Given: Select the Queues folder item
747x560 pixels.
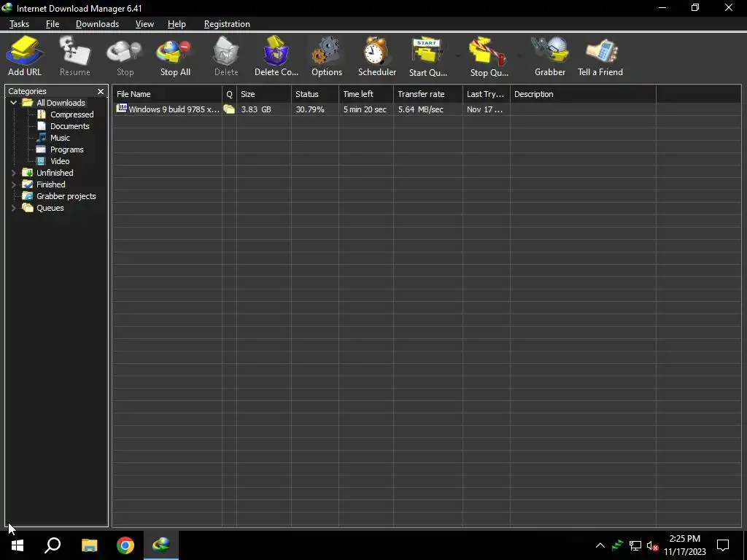Looking at the screenshot, I should [x=43, y=208].
